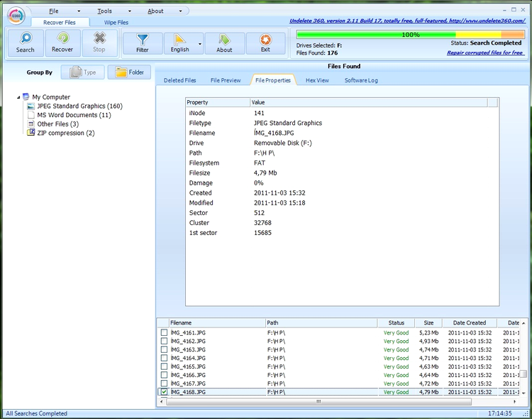Check the box for IMG_4161.JPG
This screenshot has width=532, height=419.
click(165, 332)
